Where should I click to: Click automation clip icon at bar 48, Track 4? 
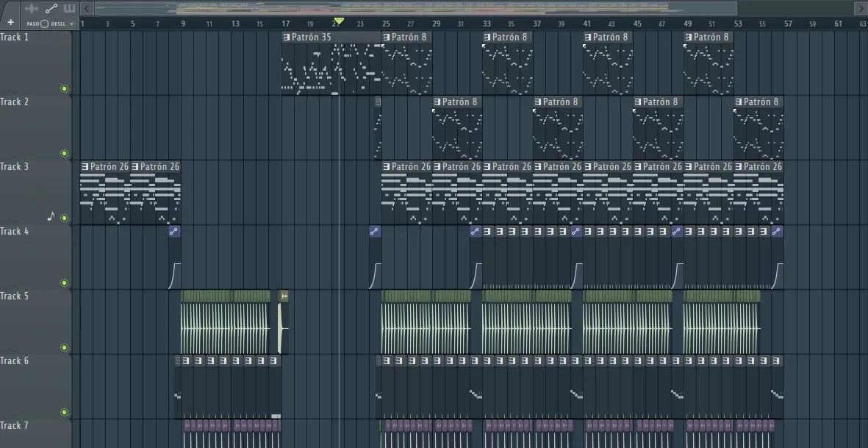[x=676, y=232]
